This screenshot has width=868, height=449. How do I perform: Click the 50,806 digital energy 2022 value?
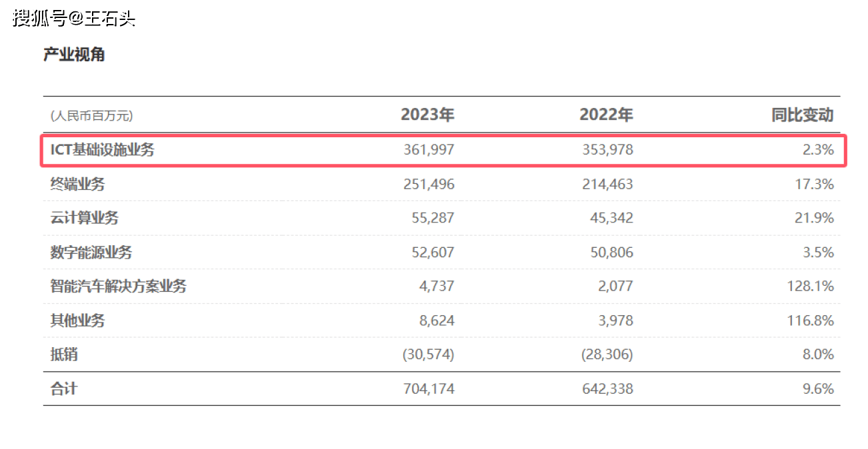point(611,252)
